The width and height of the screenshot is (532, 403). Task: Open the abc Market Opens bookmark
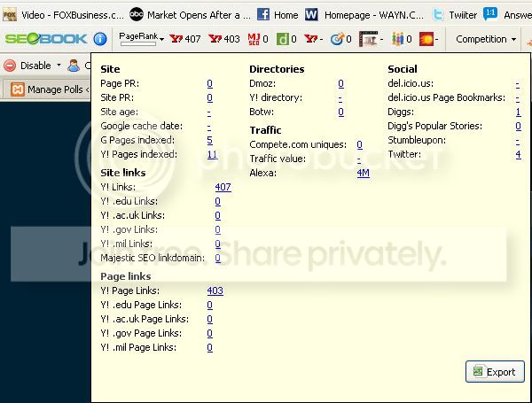(190, 15)
